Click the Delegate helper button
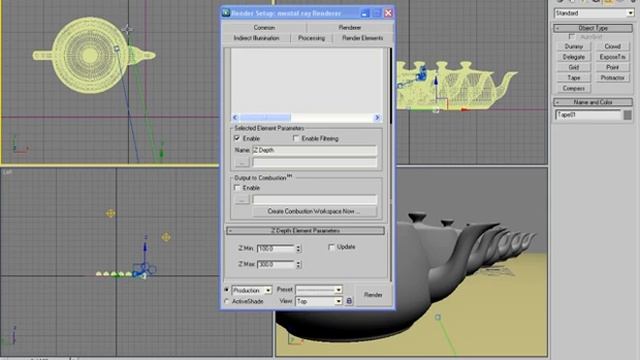 click(573, 57)
